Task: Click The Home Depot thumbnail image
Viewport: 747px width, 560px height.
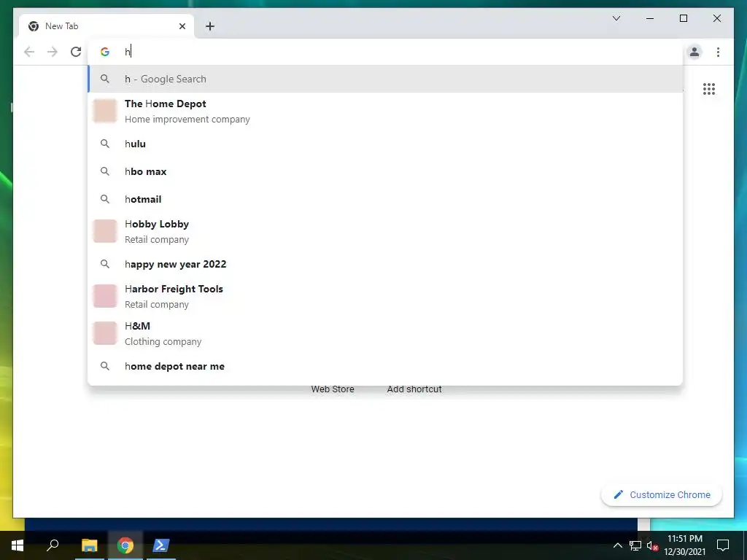Action: coord(105,111)
